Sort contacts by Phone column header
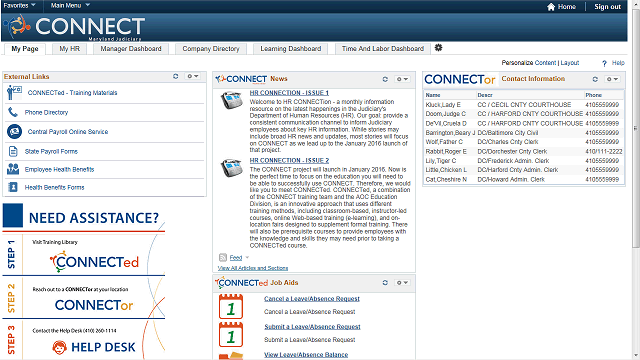The height and width of the screenshot is (360, 640). point(593,95)
